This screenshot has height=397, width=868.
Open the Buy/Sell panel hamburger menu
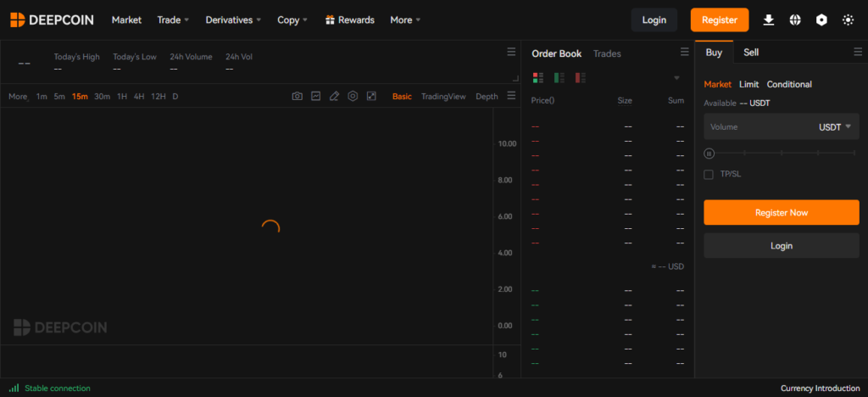858,52
